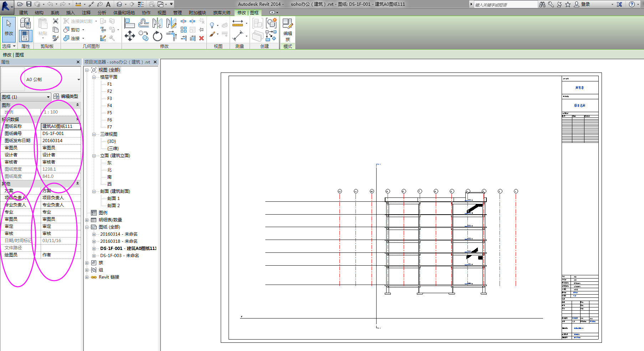The height and width of the screenshot is (351, 644).
Task: Toggle Thin Lines in quick access toolbar
Action: (141, 4)
